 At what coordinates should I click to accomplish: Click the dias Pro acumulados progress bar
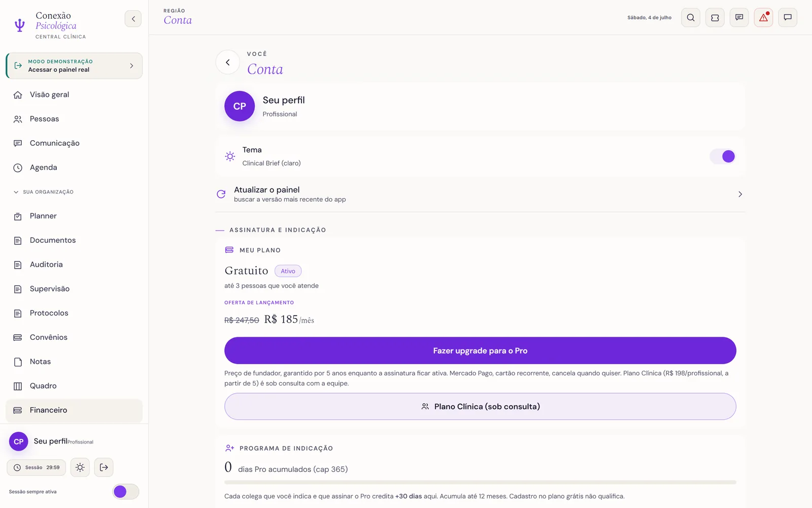(x=480, y=482)
